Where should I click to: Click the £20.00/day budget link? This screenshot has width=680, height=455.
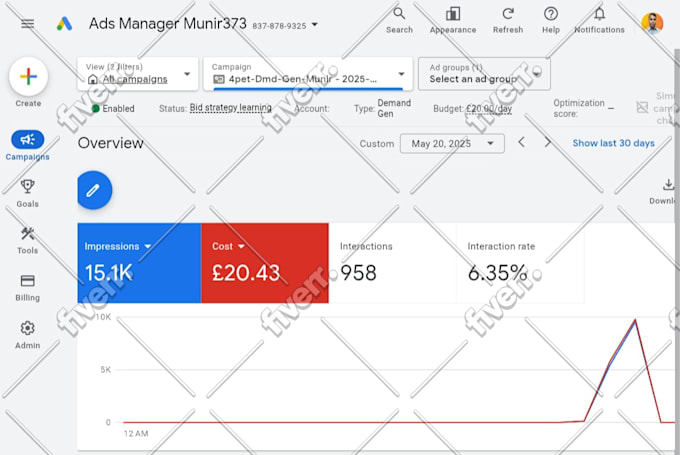pos(489,108)
